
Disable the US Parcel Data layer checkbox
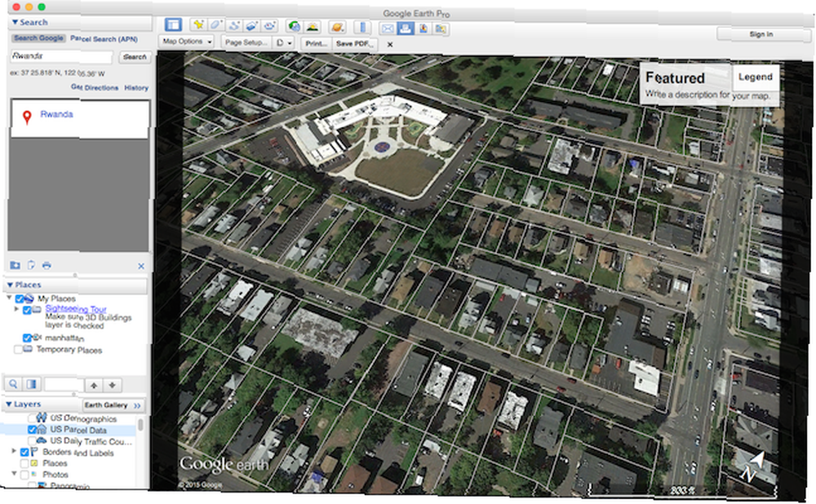click(32, 430)
